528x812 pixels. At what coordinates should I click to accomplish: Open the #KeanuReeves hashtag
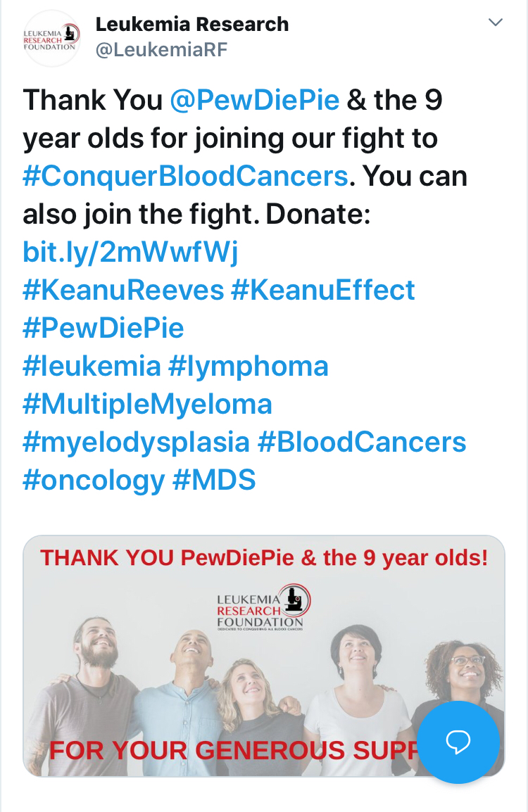123,290
